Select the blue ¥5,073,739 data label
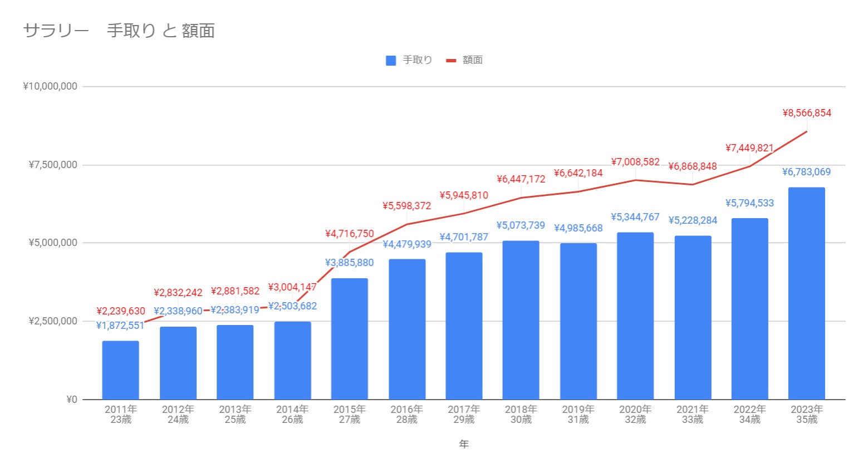 (521, 225)
